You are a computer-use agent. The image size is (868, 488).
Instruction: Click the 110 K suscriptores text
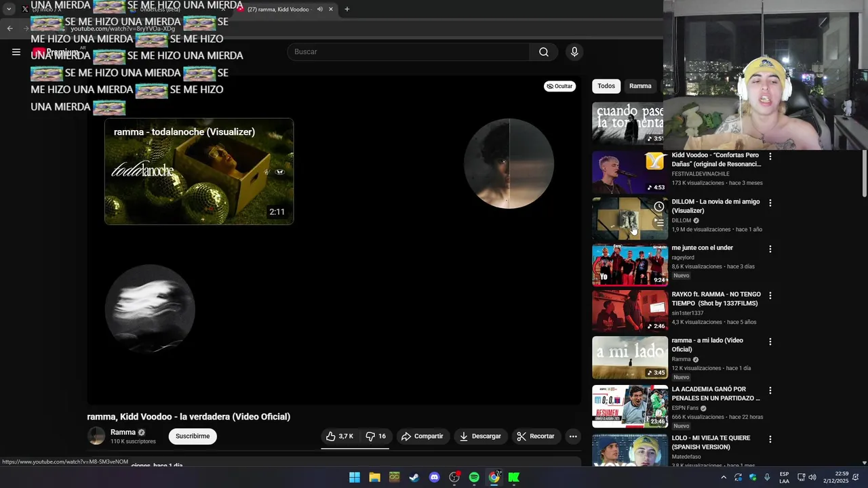coord(133,442)
